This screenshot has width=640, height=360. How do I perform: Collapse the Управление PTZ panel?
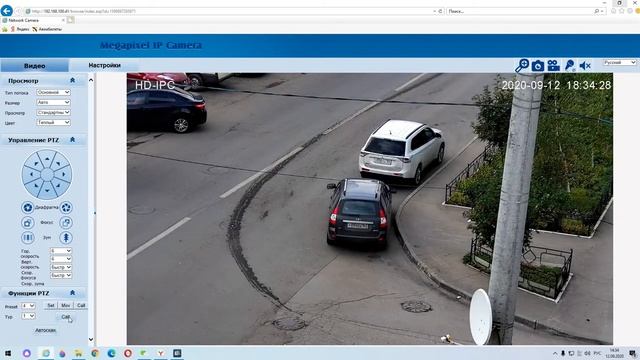coord(72,140)
